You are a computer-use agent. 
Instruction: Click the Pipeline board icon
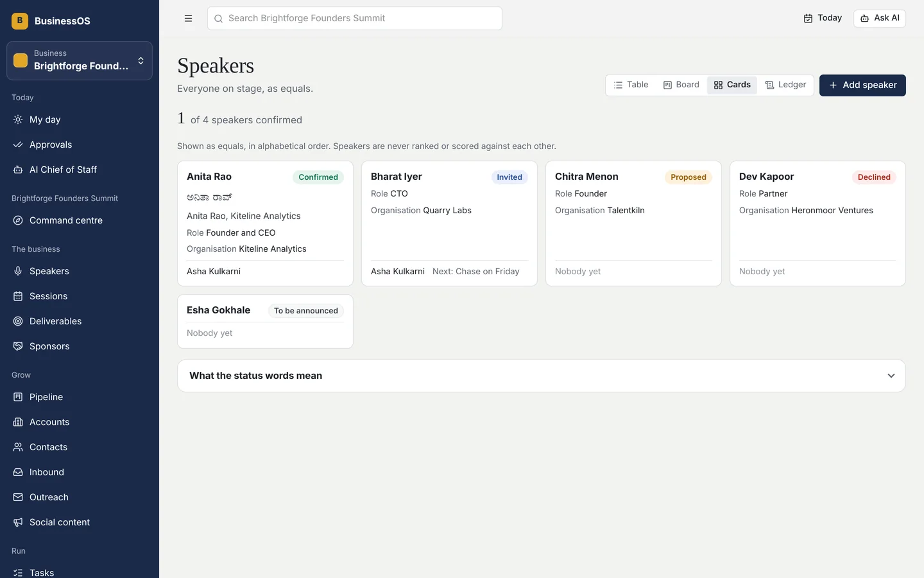[x=18, y=397]
